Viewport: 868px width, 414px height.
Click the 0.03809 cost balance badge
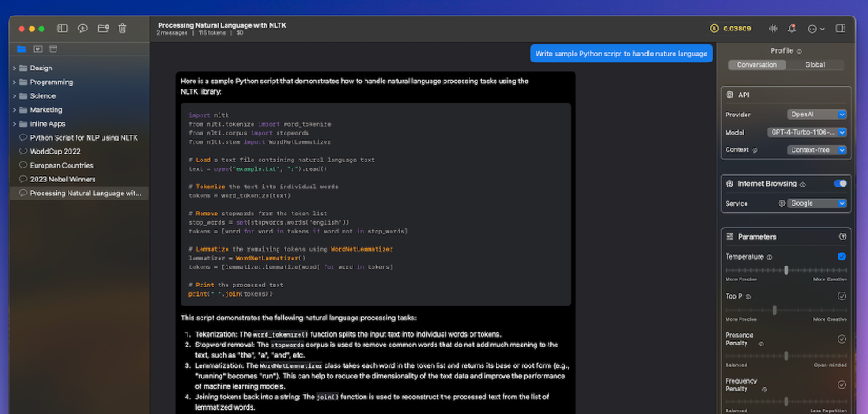pyautogui.click(x=731, y=29)
